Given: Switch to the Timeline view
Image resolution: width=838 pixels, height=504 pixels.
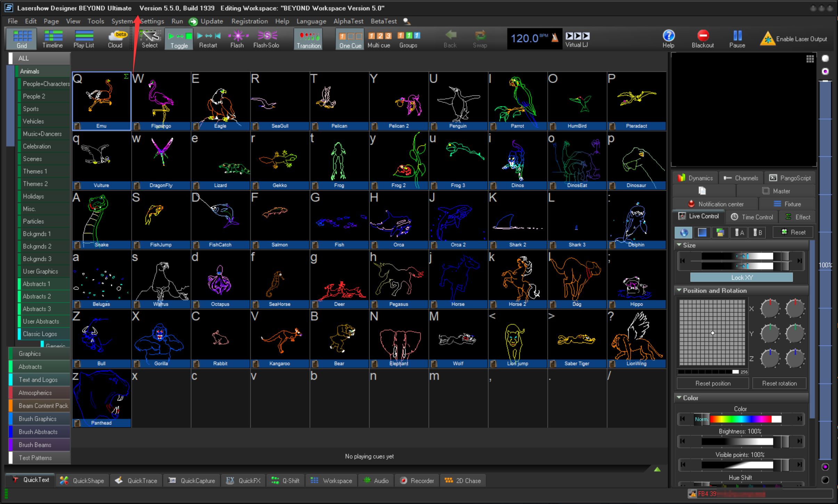Looking at the screenshot, I should [x=52, y=39].
